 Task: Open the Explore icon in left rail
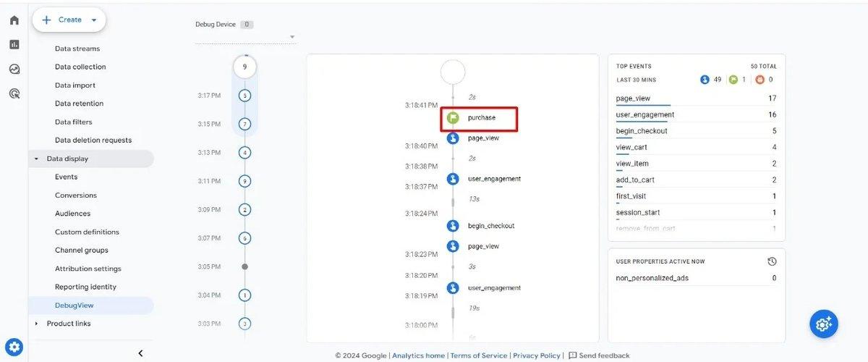[14, 70]
